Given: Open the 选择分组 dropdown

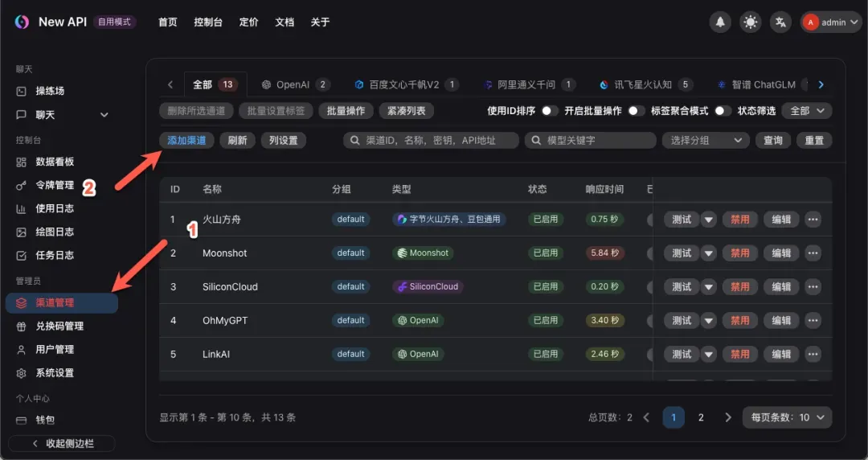Looking at the screenshot, I should click(705, 140).
